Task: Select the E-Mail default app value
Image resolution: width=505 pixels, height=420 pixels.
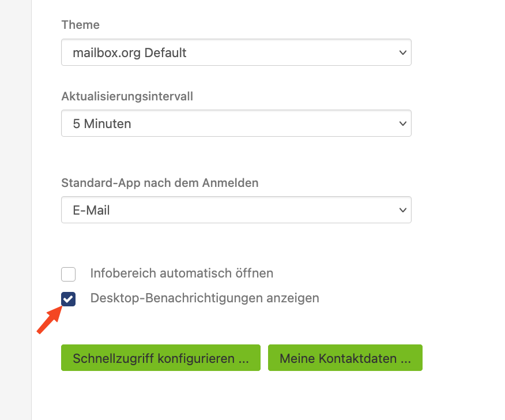Action: pos(91,210)
